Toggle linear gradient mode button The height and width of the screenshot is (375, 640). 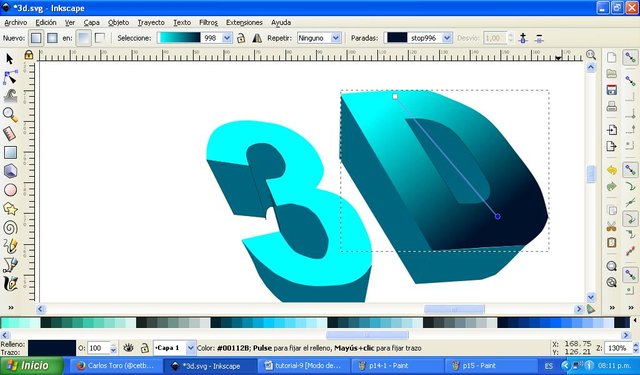(36, 38)
